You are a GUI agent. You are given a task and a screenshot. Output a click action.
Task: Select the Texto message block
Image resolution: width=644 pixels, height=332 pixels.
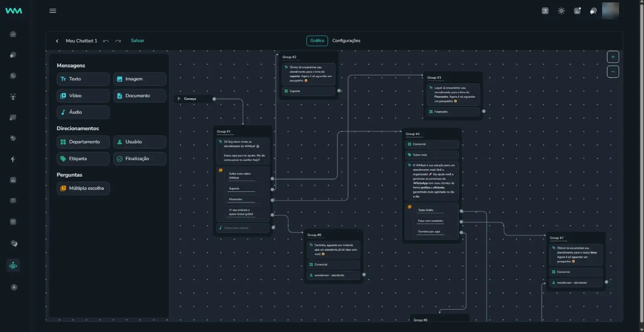coord(83,79)
